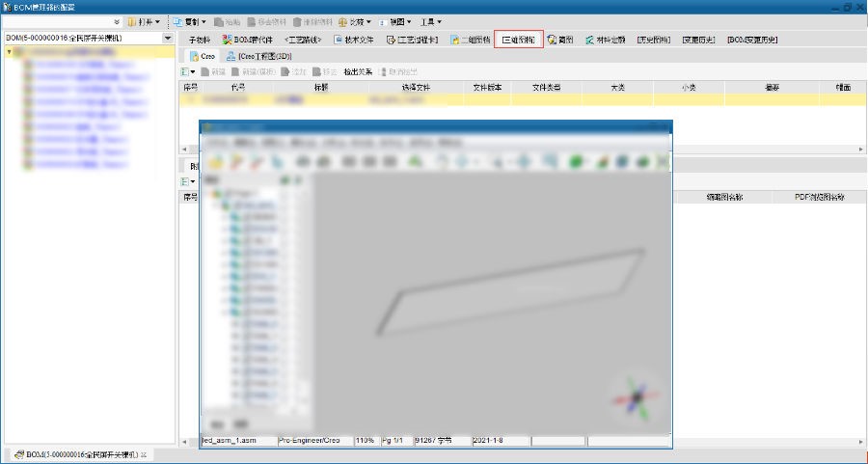Open the 视图 menu dropdown
868x464 pixels.
(394, 21)
